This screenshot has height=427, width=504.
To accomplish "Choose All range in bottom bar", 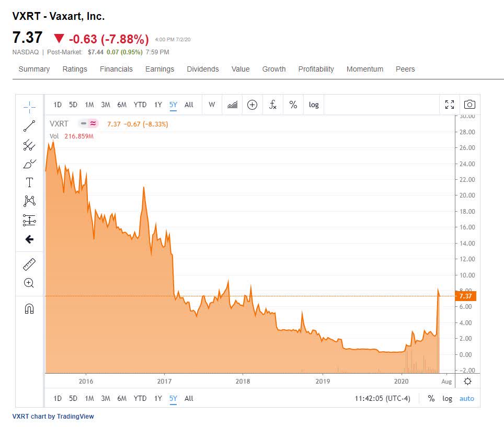I will (189, 398).
